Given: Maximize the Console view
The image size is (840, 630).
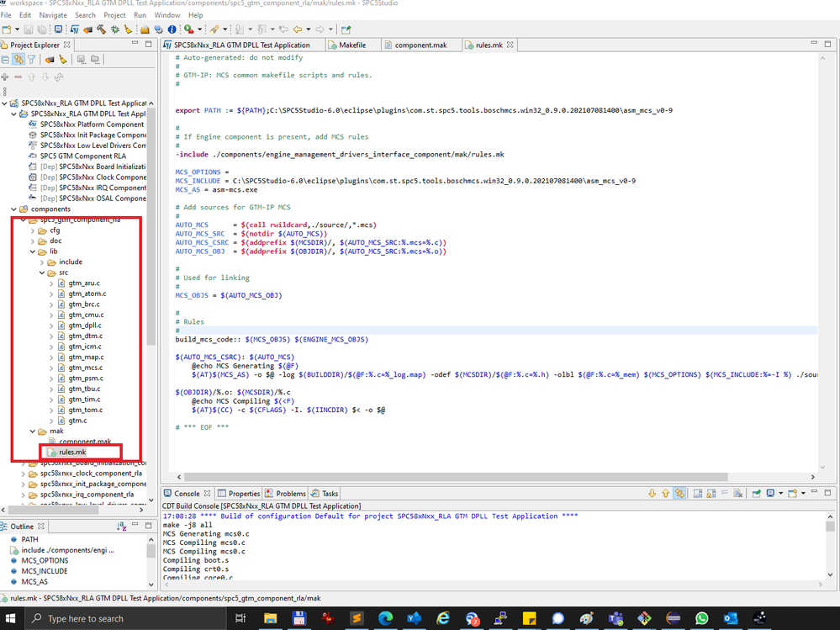Looking at the screenshot, I should pyautogui.click(x=827, y=492).
